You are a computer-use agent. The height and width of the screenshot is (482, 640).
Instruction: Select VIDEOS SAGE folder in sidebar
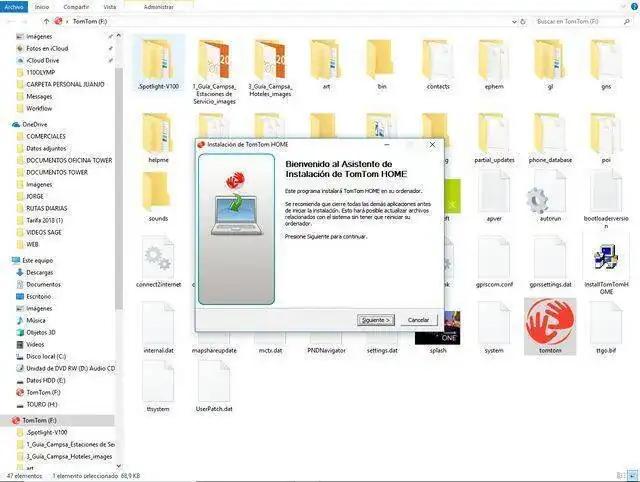tap(43, 232)
